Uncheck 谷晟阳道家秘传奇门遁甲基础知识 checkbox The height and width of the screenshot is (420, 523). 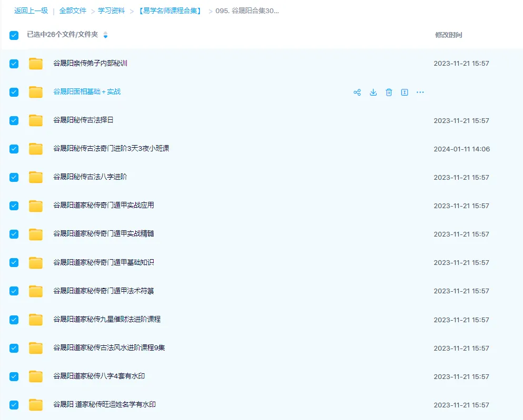14,262
